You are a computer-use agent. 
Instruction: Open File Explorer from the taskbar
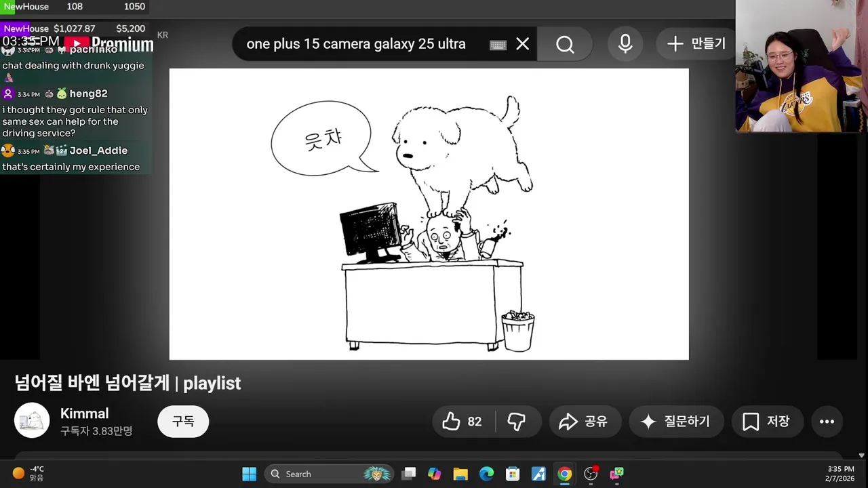pos(460,474)
